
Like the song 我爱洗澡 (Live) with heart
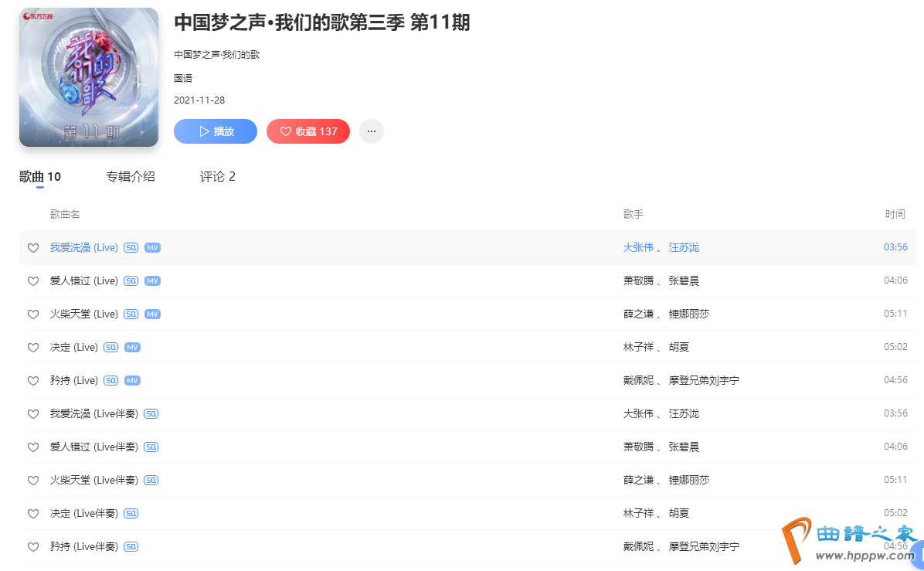coord(33,248)
